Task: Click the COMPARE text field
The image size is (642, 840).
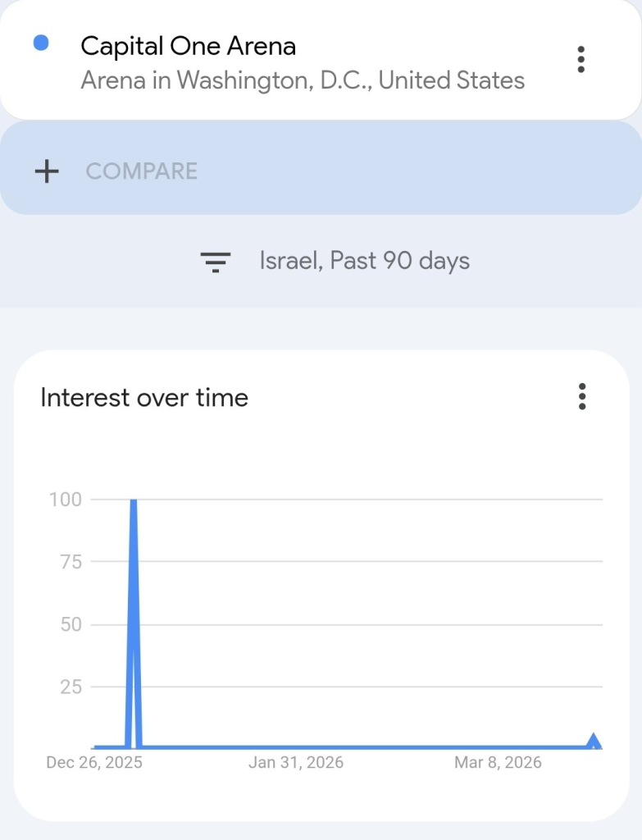Action: tap(142, 171)
